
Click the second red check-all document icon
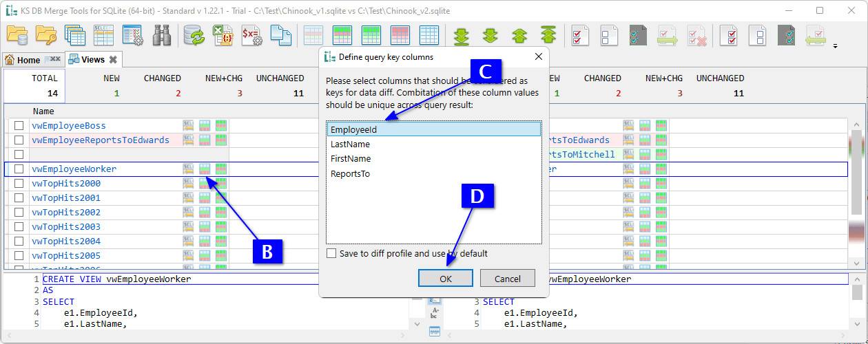(x=729, y=35)
